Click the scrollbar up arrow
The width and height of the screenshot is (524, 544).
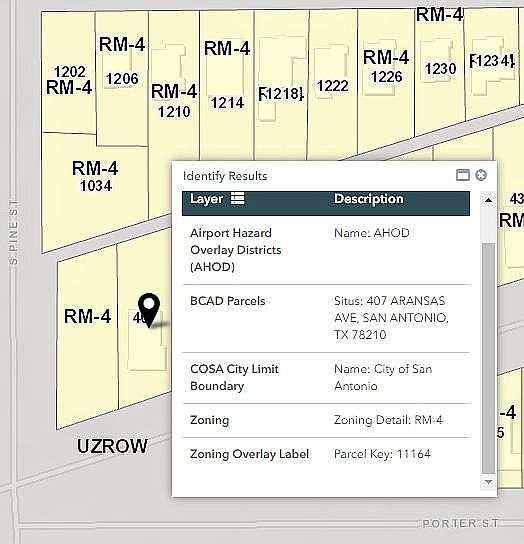point(488,199)
